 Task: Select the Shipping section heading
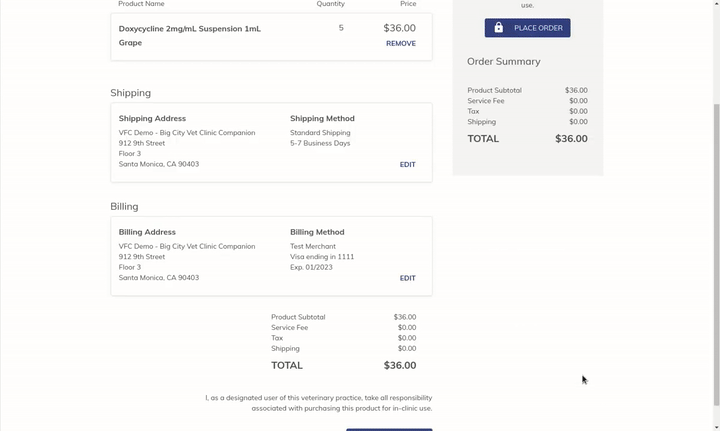(x=130, y=93)
